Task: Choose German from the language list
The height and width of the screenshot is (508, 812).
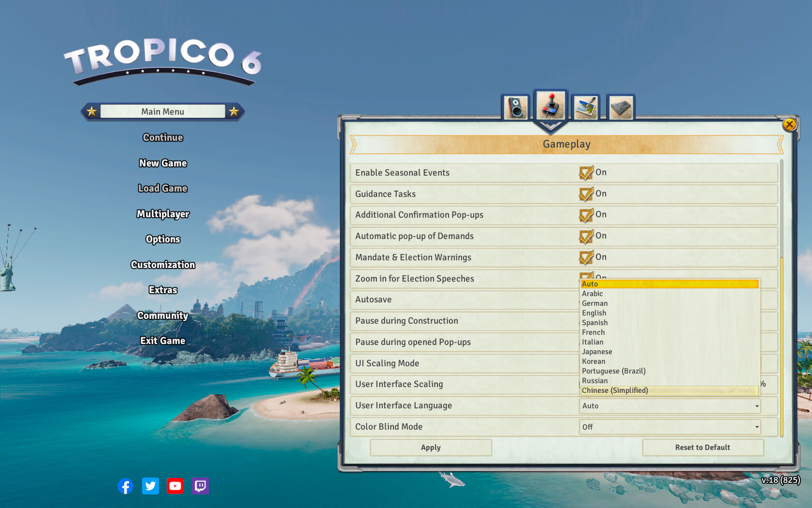Action: tap(669, 303)
